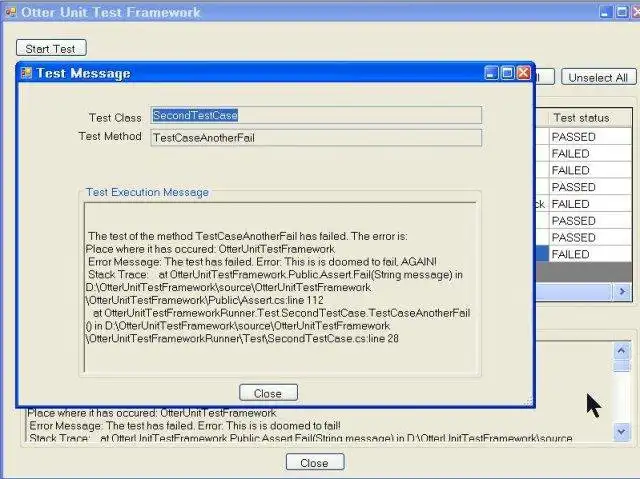Viewport: 640px width, 479px height.
Task: Click the log scrollbar down arrow
Action: coord(621,431)
